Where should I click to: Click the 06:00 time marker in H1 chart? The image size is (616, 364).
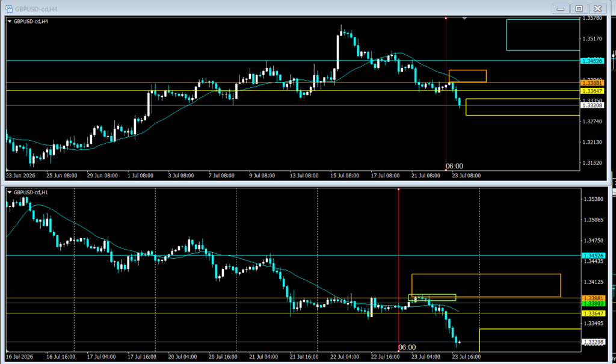[x=407, y=348]
